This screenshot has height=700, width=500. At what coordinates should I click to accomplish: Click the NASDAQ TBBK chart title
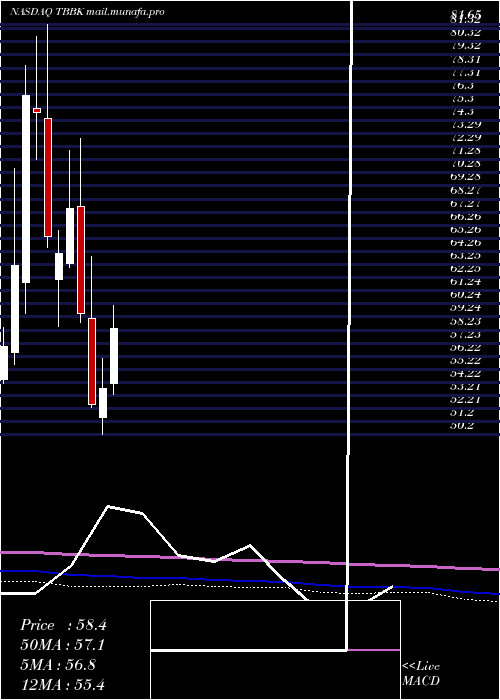(87, 12)
